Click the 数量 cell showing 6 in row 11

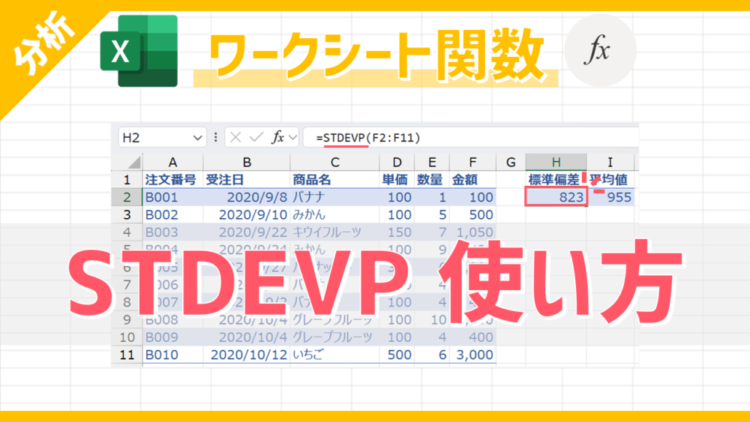coord(432,355)
